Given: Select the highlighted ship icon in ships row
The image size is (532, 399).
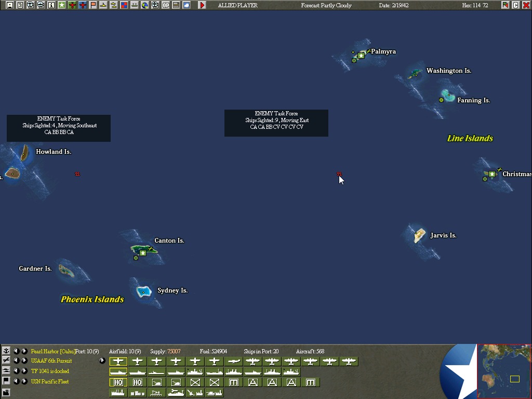Looking at the screenshot, I should click(118, 372).
